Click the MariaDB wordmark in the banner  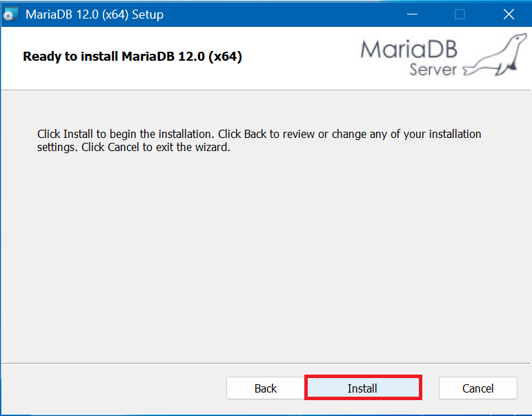point(408,48)
